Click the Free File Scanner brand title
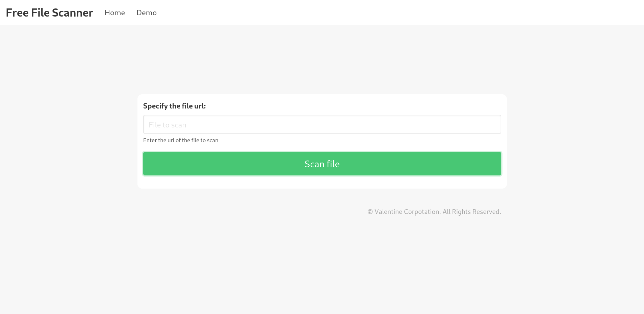The height and width of the screenshot is (314, 644). pyautogui.click(x=49, y=13)
